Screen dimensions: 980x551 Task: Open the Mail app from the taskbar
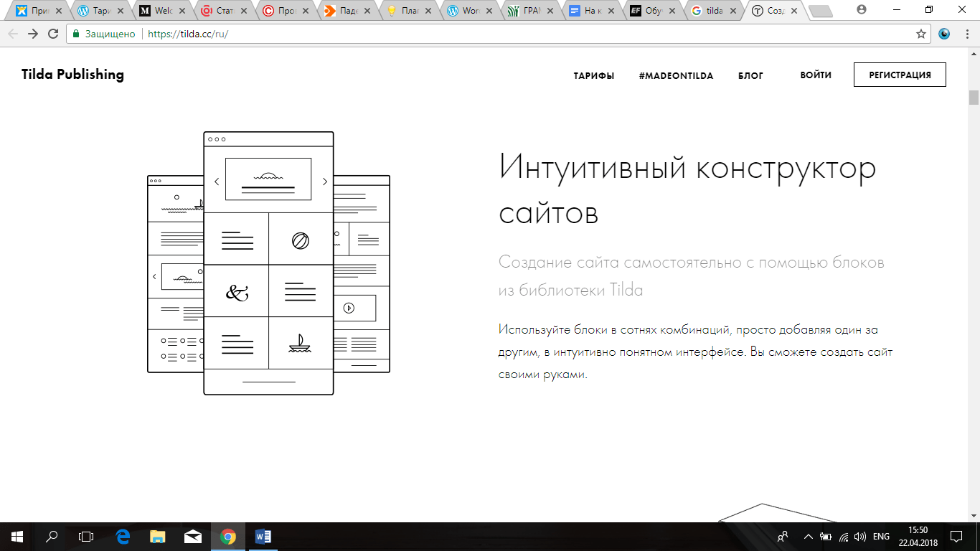pos(191,537)
